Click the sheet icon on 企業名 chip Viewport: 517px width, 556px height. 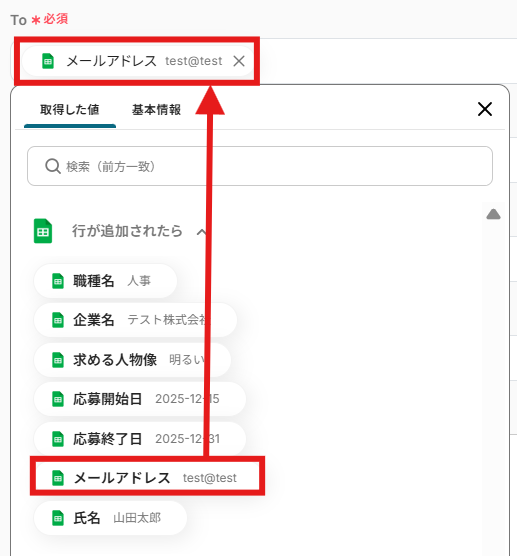[58, 320]
